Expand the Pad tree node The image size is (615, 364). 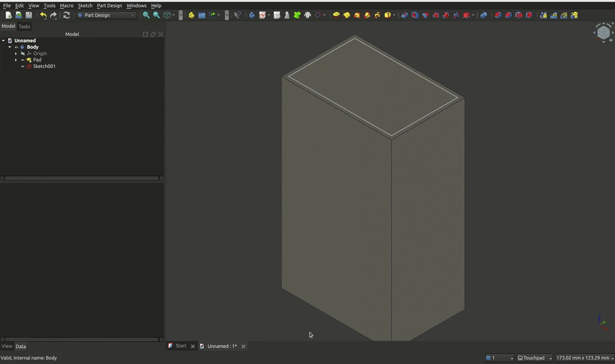coord(16,60)
